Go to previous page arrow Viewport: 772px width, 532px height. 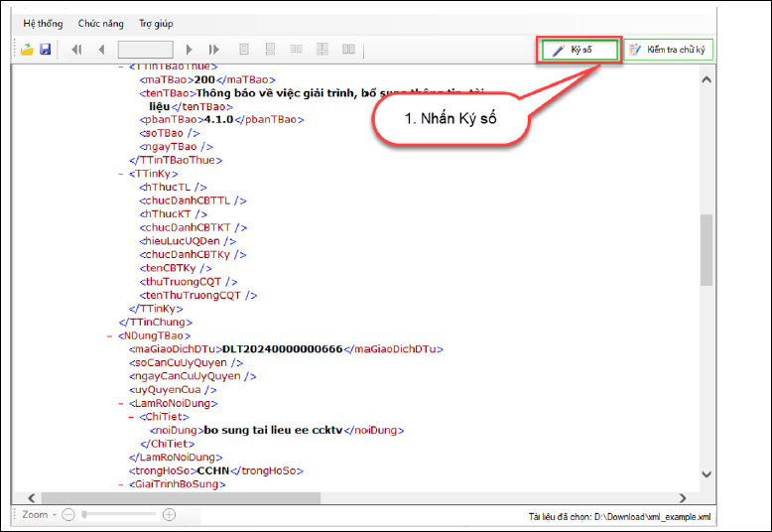[101, 49]
